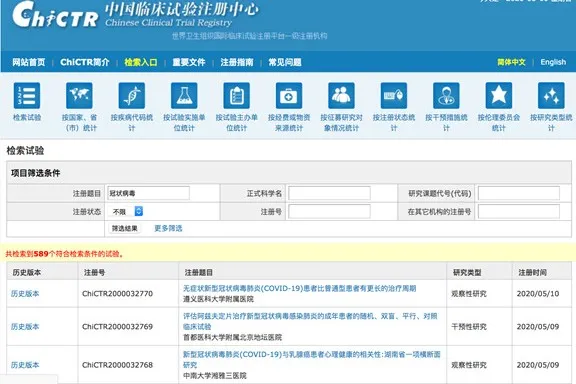This screenshot has width=576, height=384.
Task: Open the medical kit 按经费或物资来源统计 icon
Action: click(x=289, y=96)
